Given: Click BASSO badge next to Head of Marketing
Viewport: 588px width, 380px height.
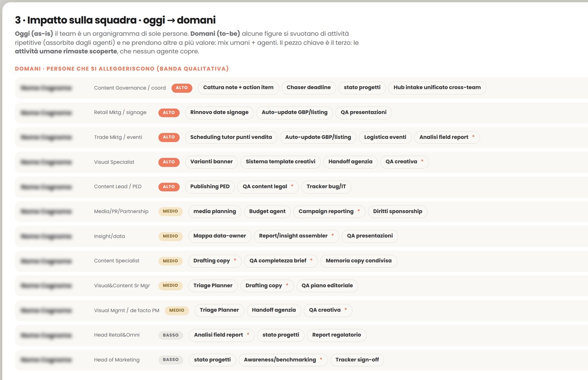Looking at the screenshot, I should [171, 360].
